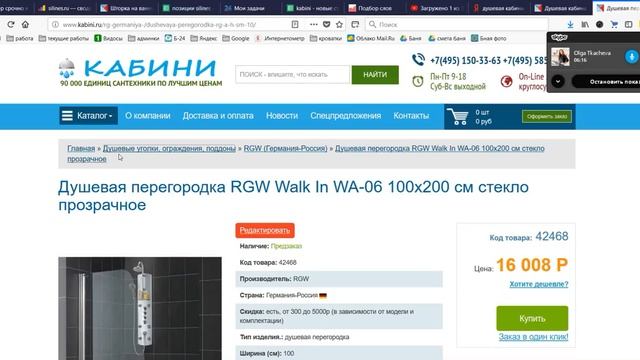Open Душевые уголки, ограждения, поддоны breadcrumb

(x=169, y=149)
